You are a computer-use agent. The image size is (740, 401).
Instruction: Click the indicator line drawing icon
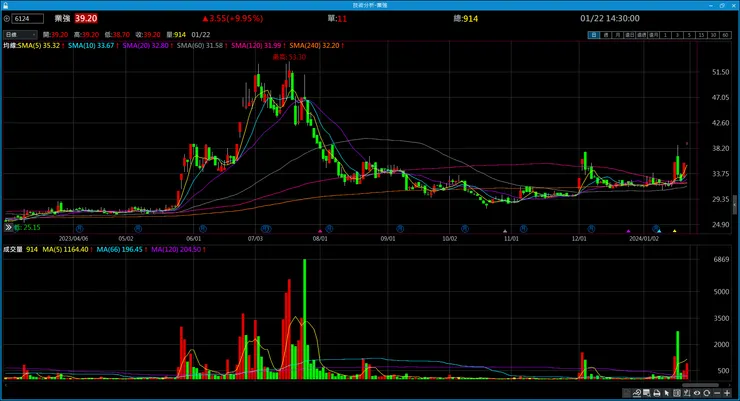[x=637, y=393]
